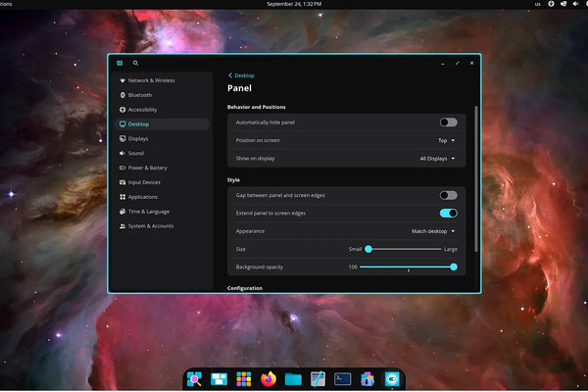588x392 pixels.
Task: Enable gap between panel and screen edges
Action: (448, 195)
